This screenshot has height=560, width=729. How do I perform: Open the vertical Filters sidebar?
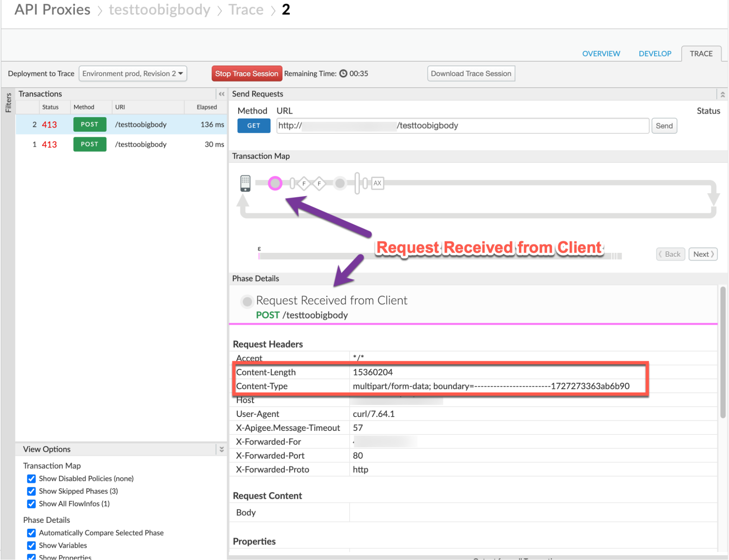click(x=8, y=103)
